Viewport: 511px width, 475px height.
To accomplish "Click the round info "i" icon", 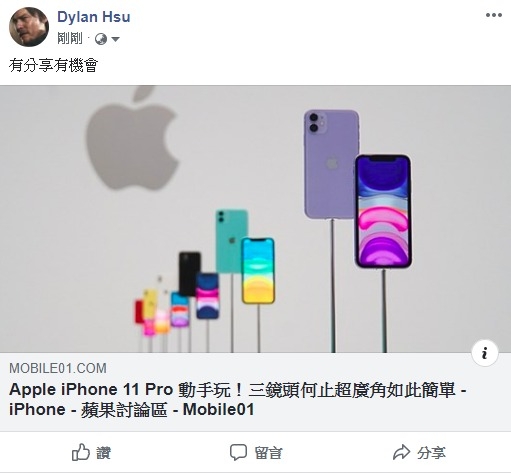I will tap(485, 353).
